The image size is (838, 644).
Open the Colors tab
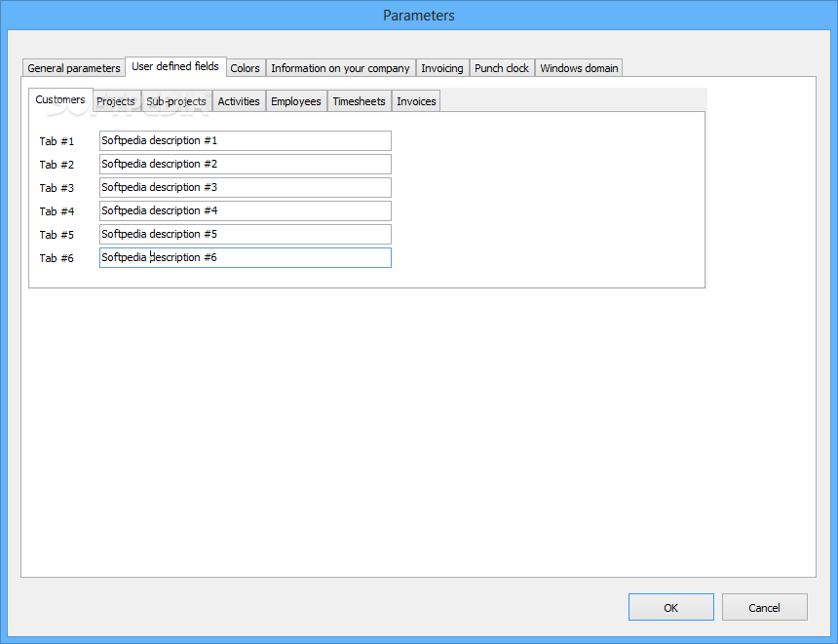(x=246, y=68)
